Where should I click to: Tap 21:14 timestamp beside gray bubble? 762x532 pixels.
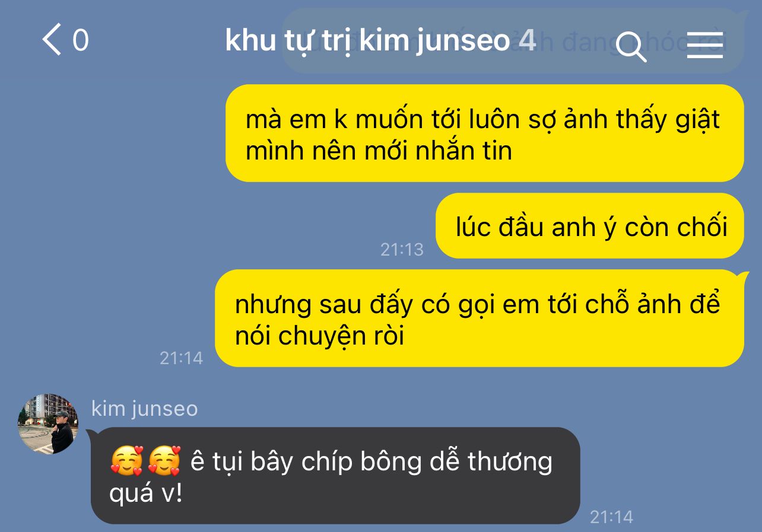click(x=611, y=517)
